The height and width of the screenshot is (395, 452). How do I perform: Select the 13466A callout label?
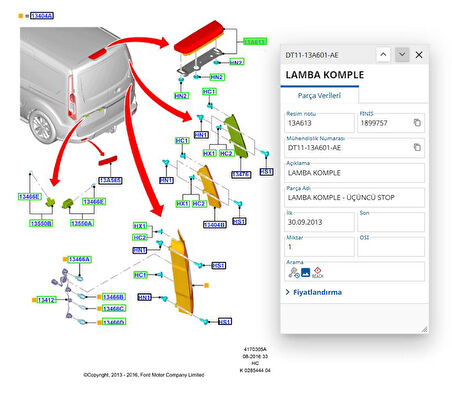(79, 259)
